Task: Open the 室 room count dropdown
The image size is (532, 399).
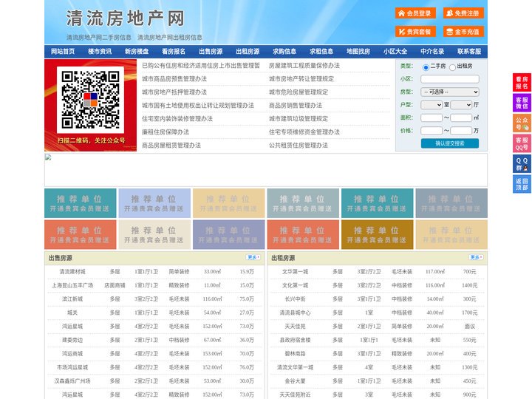Action: pos(432,105)
